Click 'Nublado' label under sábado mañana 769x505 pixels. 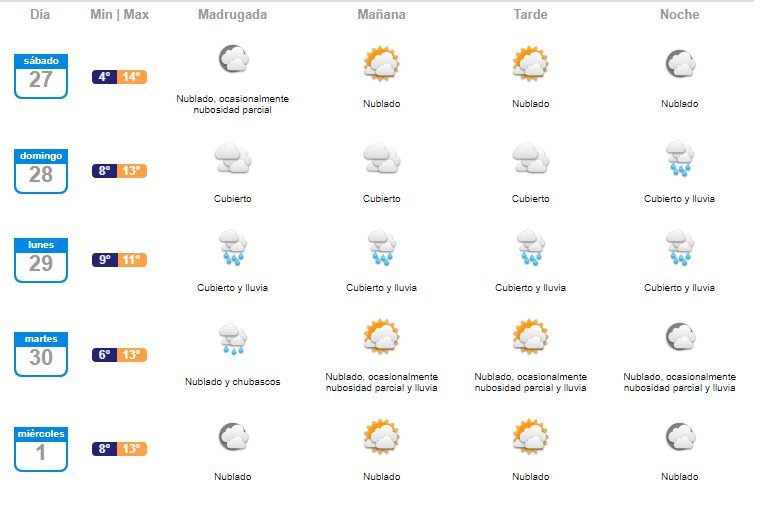(x=382, y=104)
